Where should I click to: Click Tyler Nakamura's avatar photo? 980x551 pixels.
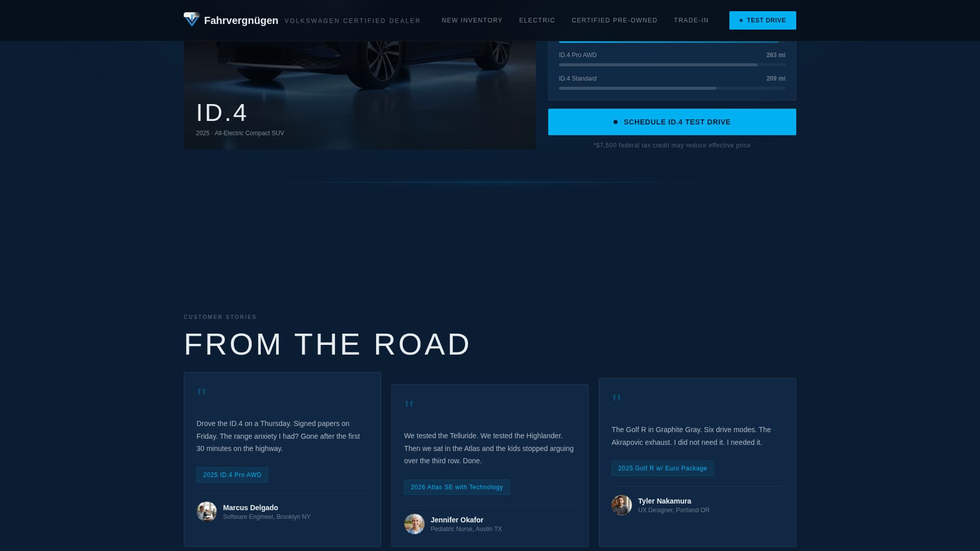[622, 505]
